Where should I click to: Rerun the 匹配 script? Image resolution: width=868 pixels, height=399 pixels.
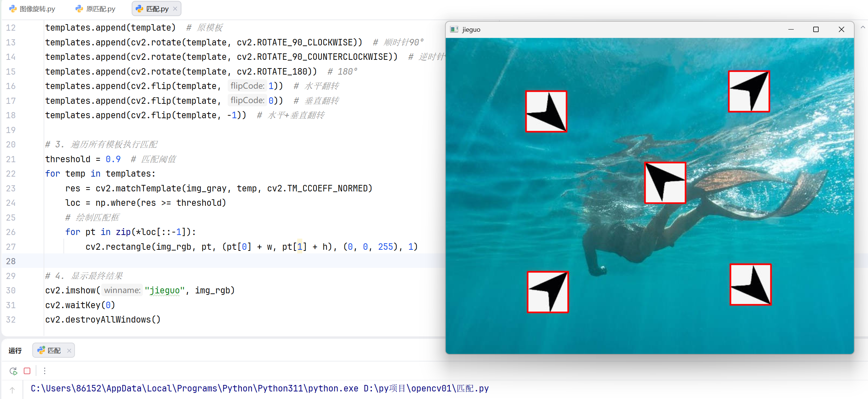pyautogui.click(x=13, y=371)
